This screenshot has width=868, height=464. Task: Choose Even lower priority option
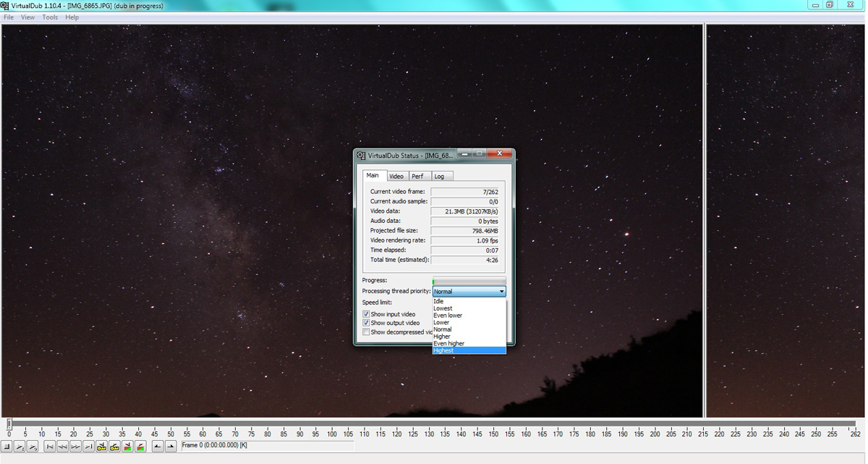click(x=469, y=316)
